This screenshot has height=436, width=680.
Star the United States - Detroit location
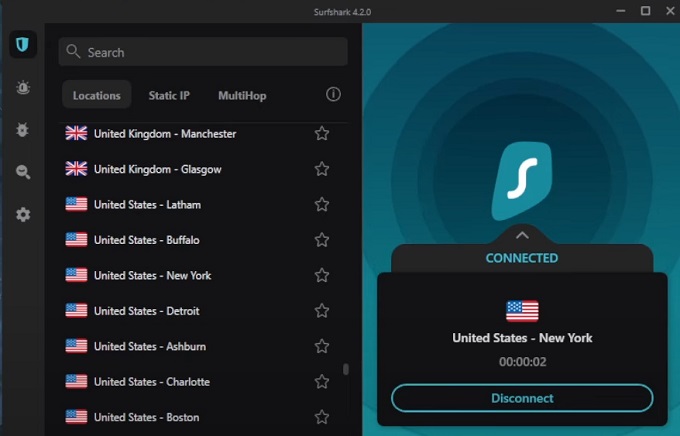tap(322, 311)
